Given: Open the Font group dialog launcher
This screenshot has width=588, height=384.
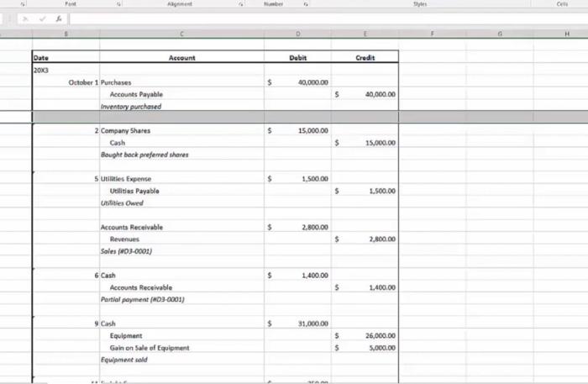Looking at the screenshot, I should (x=118, y=4).
